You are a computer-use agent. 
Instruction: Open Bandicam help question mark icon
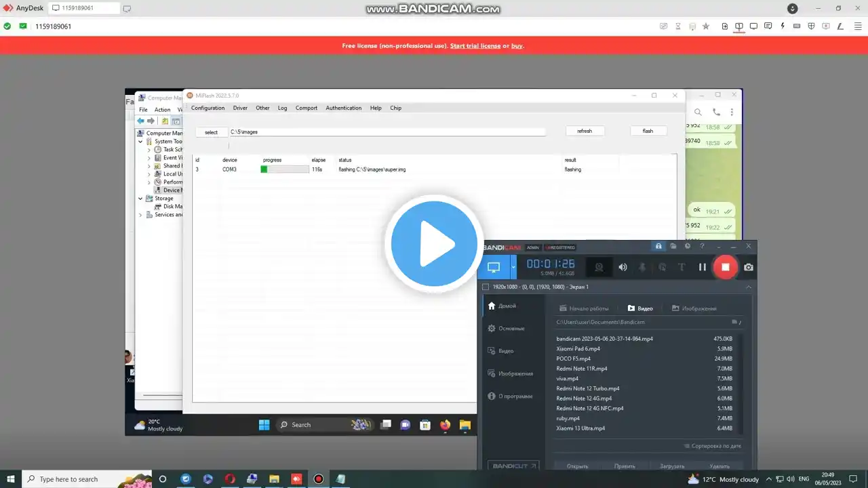point(702,246)
